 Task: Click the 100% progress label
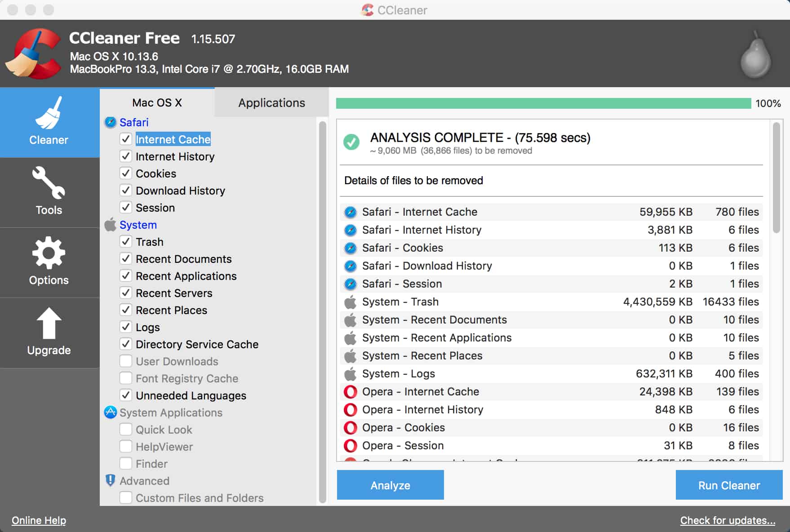pos(768,103)
